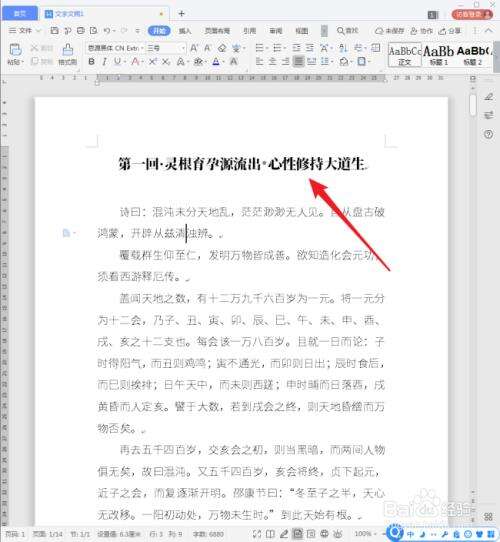The width and height of the screenshot is (500, 542).
Task: Click the Increase indent icon
Action: 310,48
